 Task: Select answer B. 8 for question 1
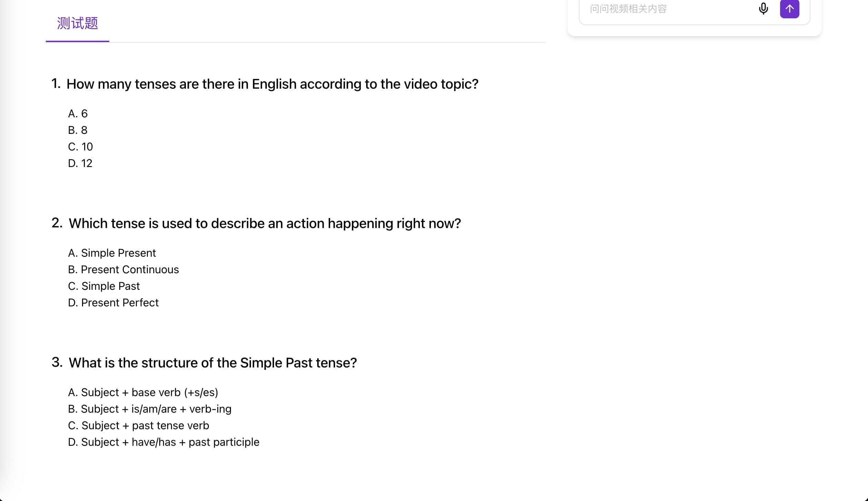78,130
